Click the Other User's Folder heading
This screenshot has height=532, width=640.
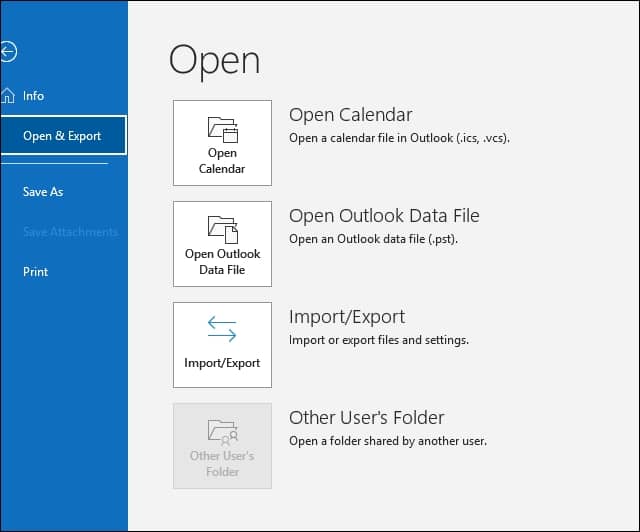coord(367,418)
